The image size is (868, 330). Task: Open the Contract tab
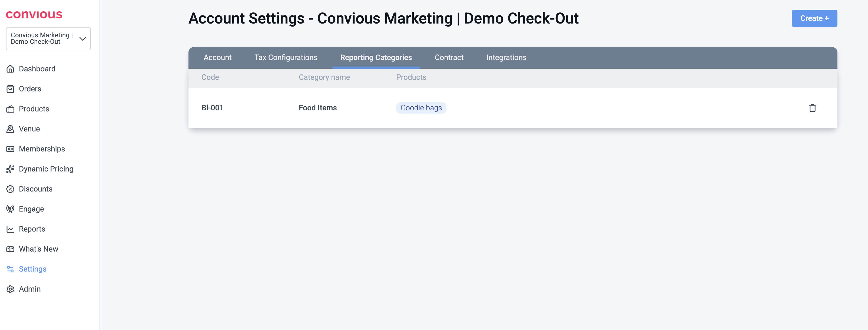pos(449,58)
